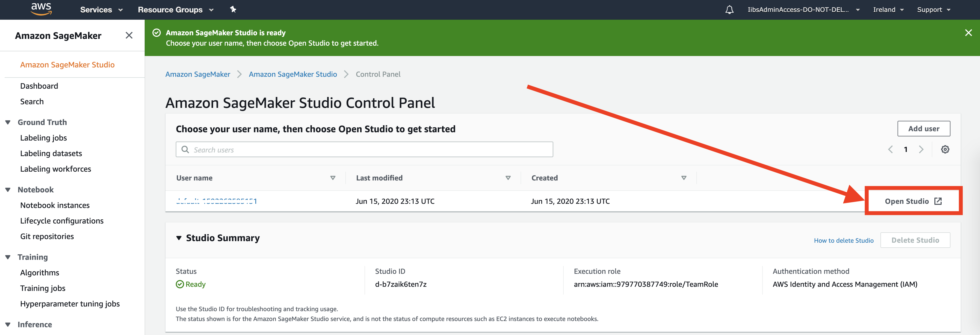Close the Amazon SageMaker sidebar

click(x=129, y=36)
